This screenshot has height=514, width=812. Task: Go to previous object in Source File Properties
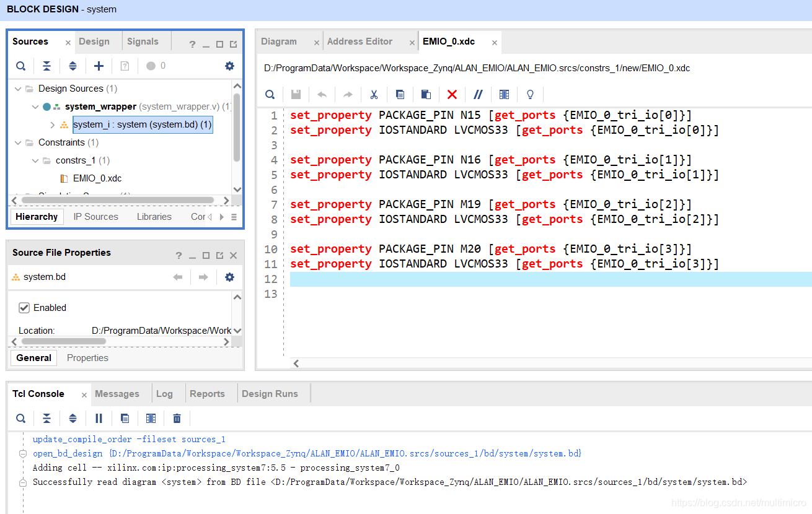click(x=178, y=277)
